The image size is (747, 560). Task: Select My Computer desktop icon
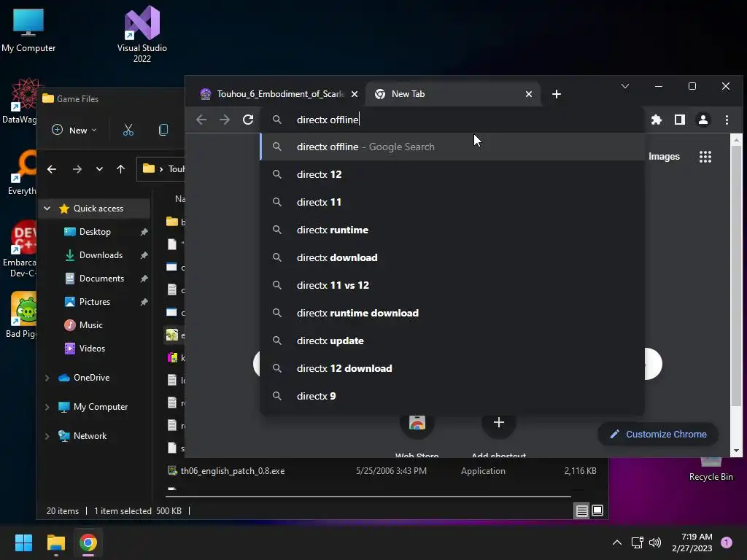[x=28, y=29]
